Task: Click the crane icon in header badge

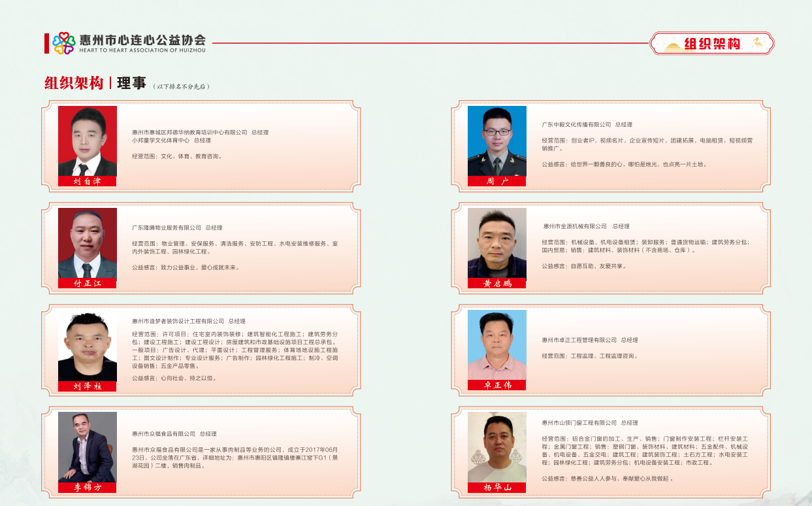Action: tap(757, 42)
